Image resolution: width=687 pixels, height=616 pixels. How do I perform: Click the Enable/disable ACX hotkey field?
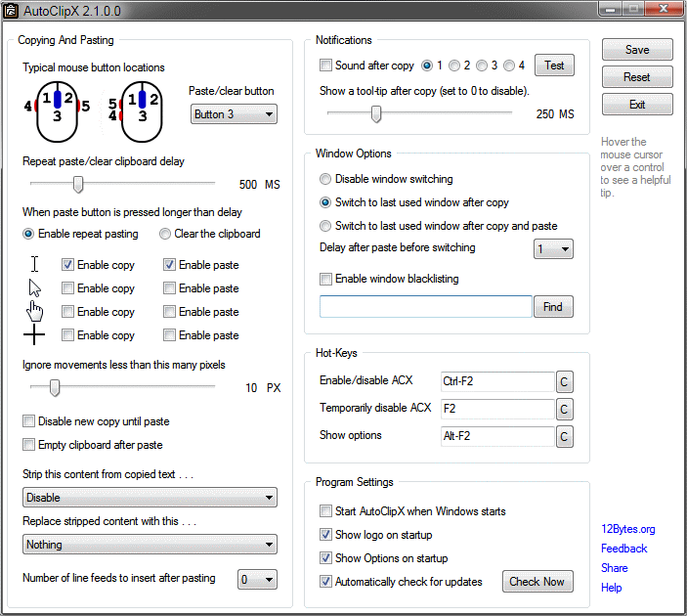[x=497, y=381]
